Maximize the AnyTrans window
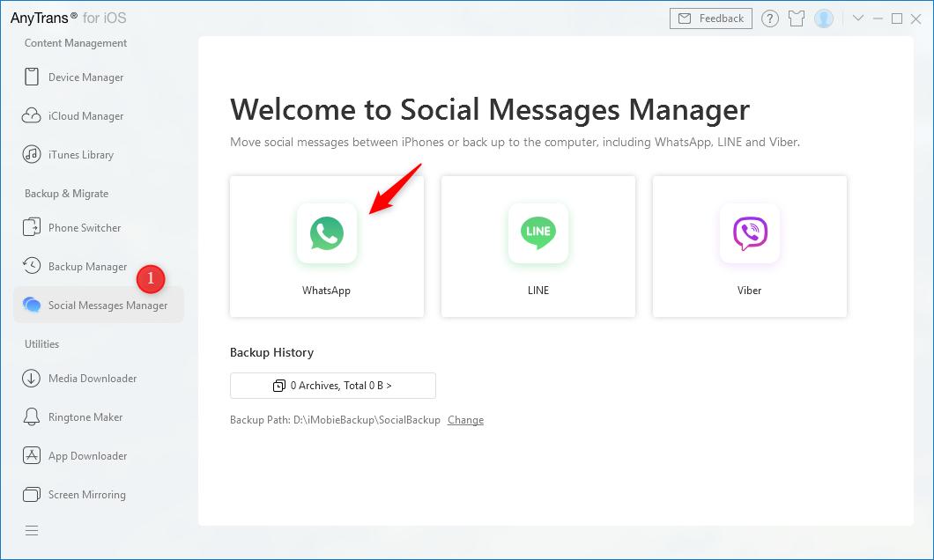 [x=896, y=19]
